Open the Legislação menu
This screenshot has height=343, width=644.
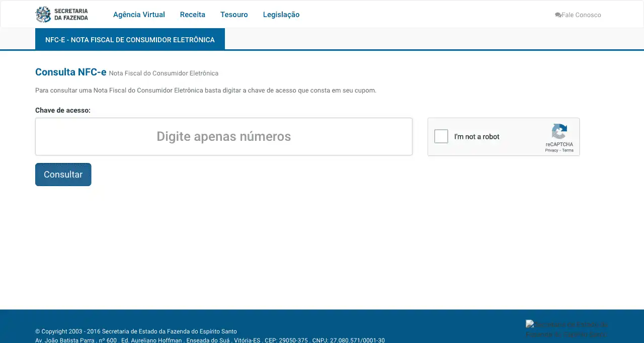coord(281,15)
